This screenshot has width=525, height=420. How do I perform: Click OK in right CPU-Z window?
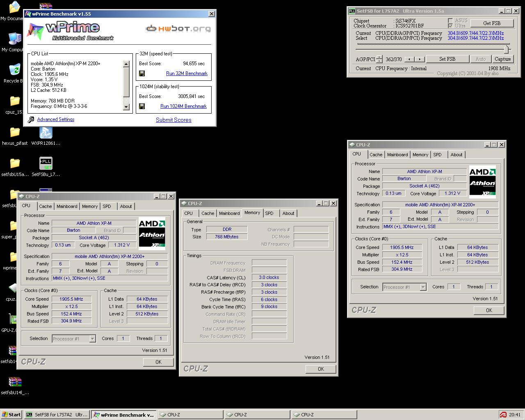click(489, 310)
